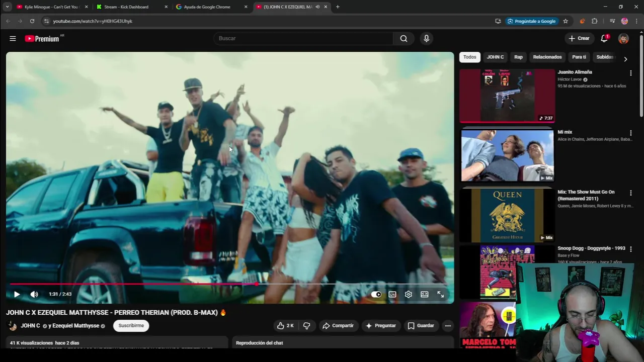Viewport: 644px width, 362px height.
Task: Go to YouTube Premium home logo
Action: (x=42, y=39)
